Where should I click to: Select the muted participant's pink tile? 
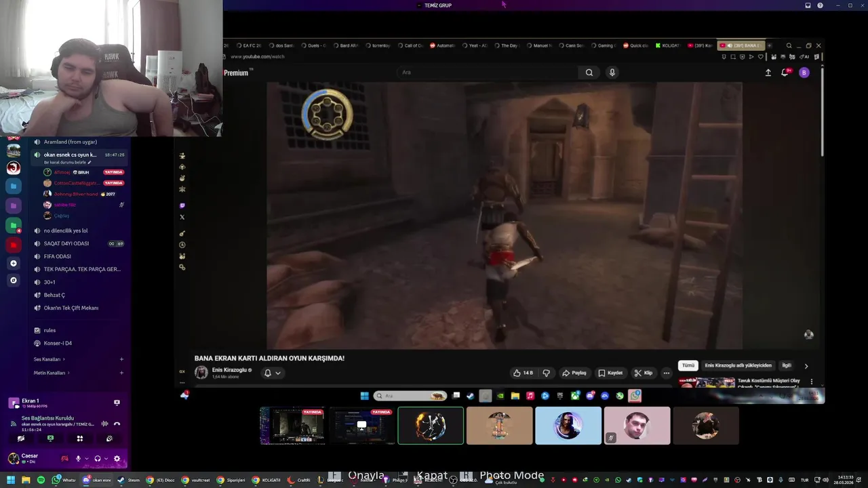(x=637, y=426)
